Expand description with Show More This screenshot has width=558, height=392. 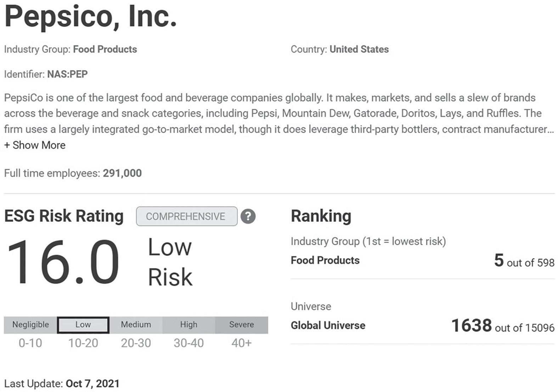(35, 145)
